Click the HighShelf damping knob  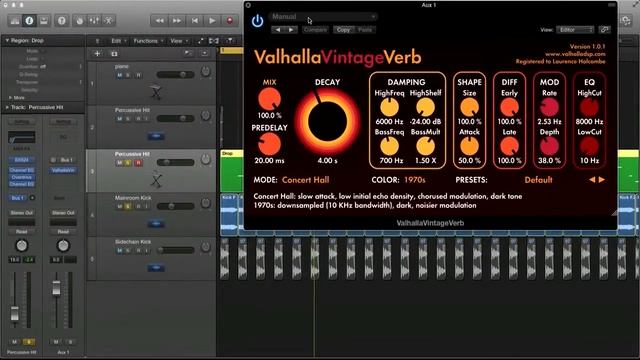pyautogui.click(x=425, y=107)
